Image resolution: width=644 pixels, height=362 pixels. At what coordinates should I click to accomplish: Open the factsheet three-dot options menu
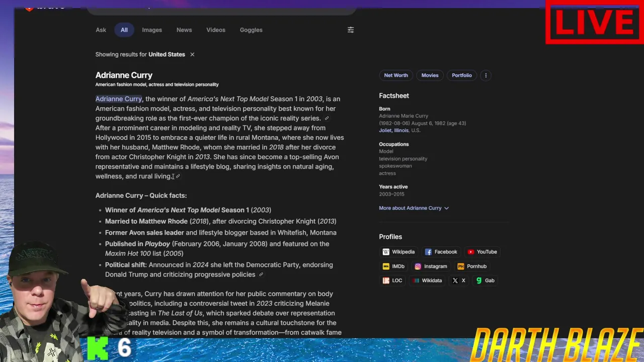tap(486, 75)
